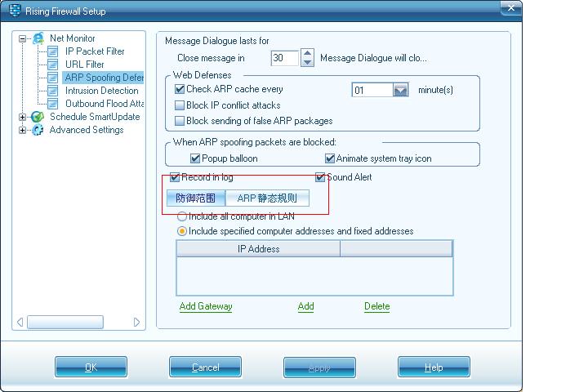This screenshot has height=392, width=588.
Task: Close the Rising Firewall Setup window
Action: point(510,8)
